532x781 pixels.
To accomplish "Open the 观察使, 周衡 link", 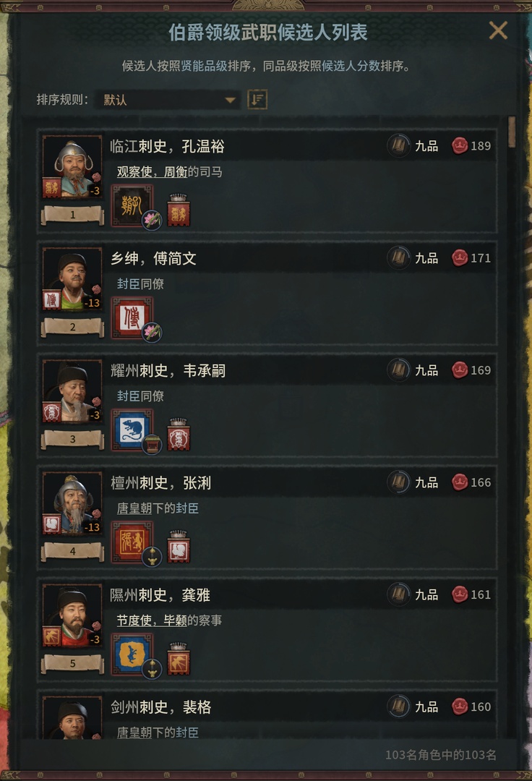I will (x=152, y=172).
